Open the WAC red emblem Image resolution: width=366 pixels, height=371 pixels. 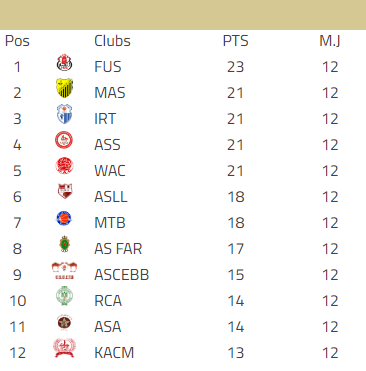64,166
